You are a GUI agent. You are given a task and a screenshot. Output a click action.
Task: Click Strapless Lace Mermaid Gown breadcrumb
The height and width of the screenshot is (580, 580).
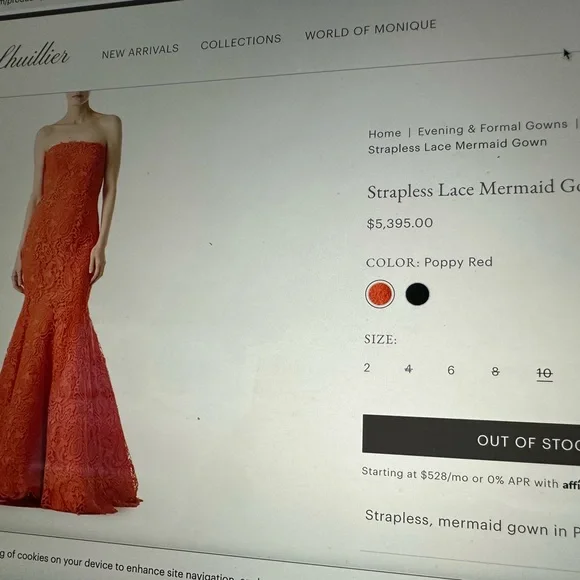coord(457,145)
